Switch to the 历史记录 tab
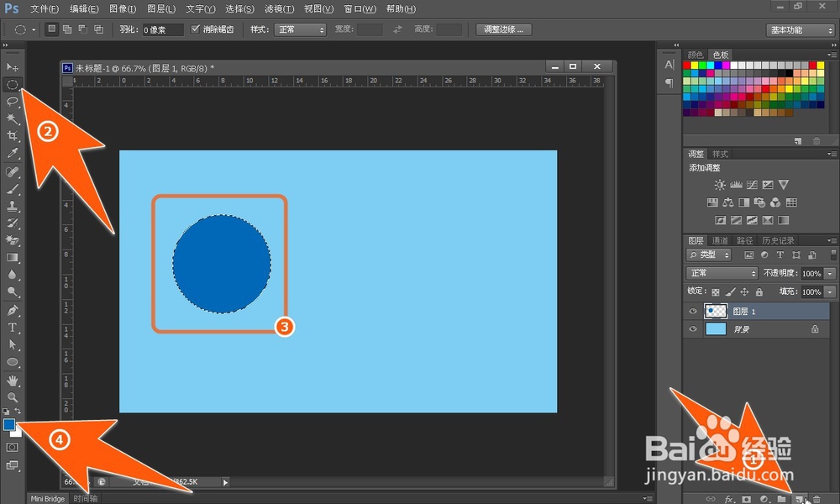Viewport: 840px width, 504px height. tap(778, 240)
